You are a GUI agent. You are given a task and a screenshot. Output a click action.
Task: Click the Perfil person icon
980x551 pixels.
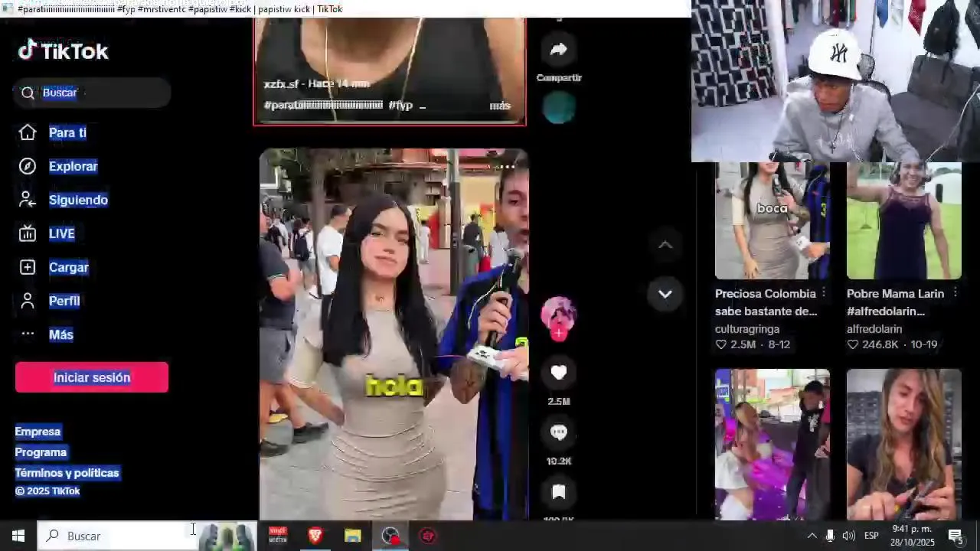pos(28,301)
